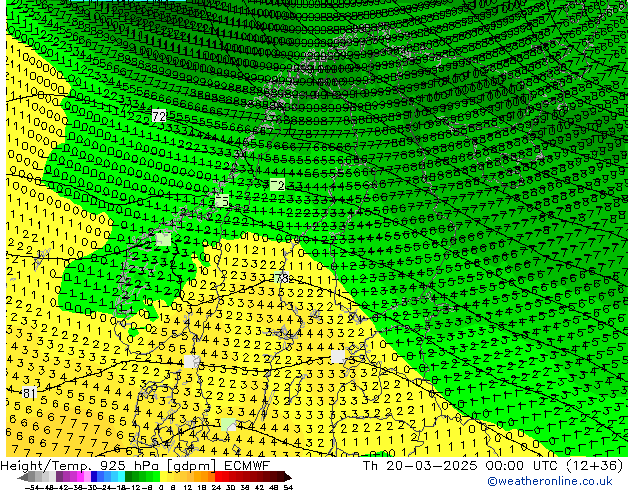Pick the contour label 81 on the map
Screen dimensions: 634x490
tap(29, 393)
